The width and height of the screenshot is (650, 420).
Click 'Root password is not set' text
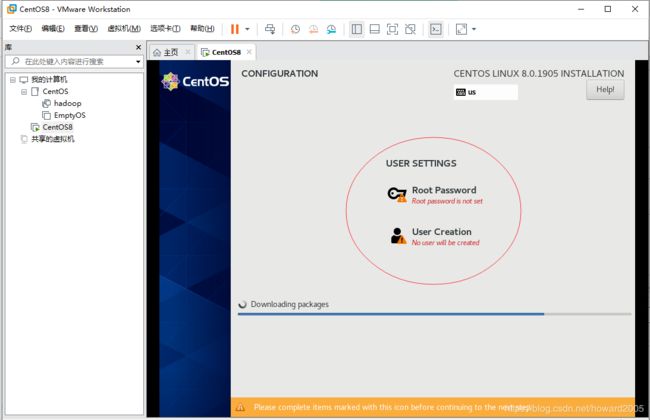coord(447,201)
